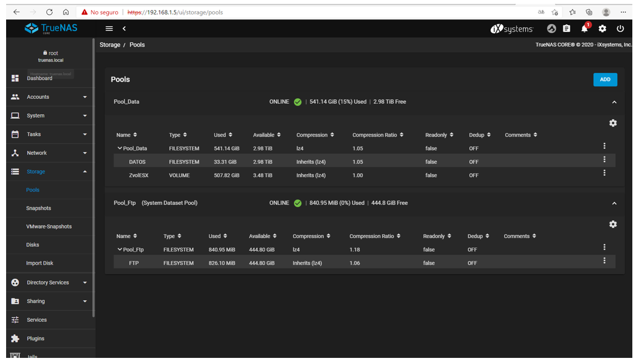Expand the System menu
The height and width of the screenshot is (364, 639).
51,115
